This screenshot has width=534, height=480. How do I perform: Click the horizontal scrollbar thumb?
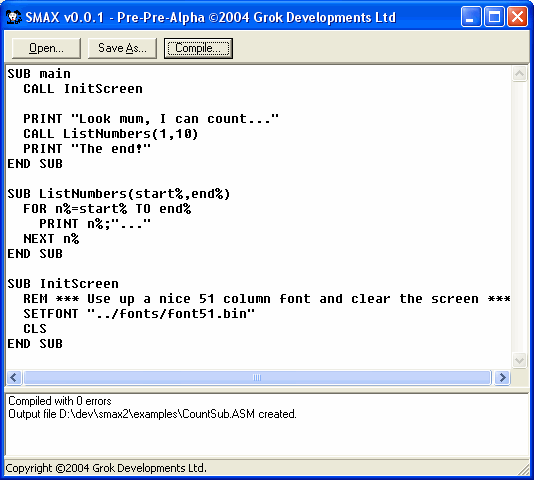(257, 377)
